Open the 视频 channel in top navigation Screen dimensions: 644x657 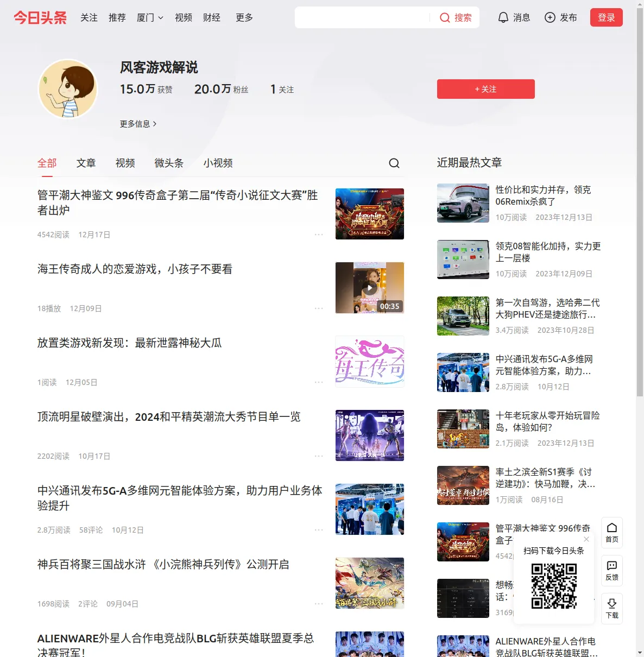coord(184,17)
